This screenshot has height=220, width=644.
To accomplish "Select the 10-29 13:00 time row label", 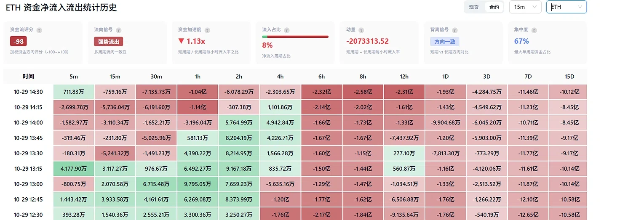I will tap(28, 184).
